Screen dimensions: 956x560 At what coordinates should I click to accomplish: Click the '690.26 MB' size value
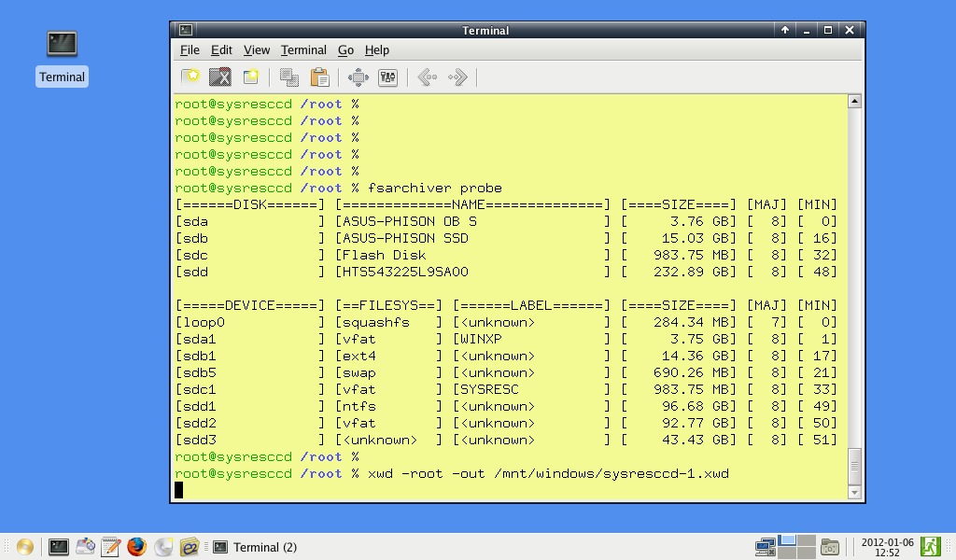[x=691, y=373]
